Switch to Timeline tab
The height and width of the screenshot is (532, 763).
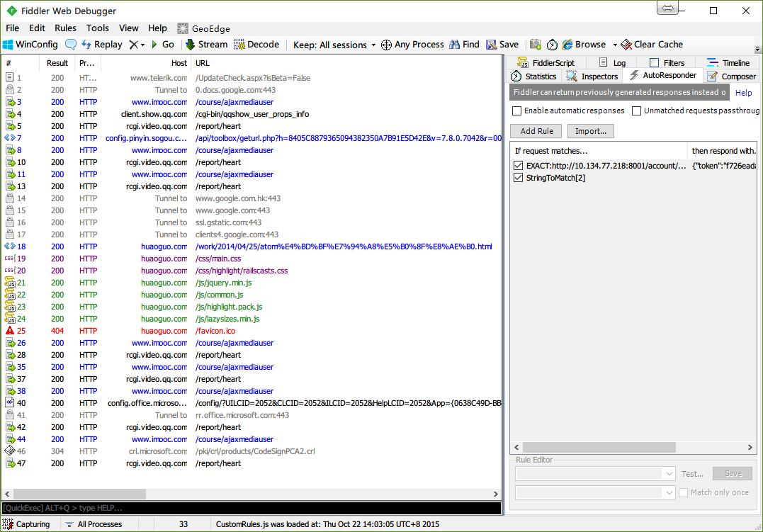pos(728,63)
